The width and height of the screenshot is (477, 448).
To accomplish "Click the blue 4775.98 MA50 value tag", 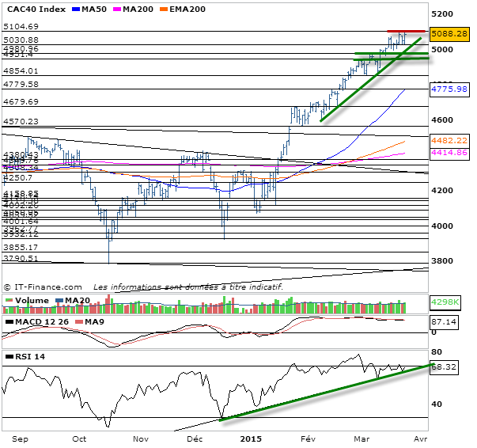I will click(x=450, y=90).
